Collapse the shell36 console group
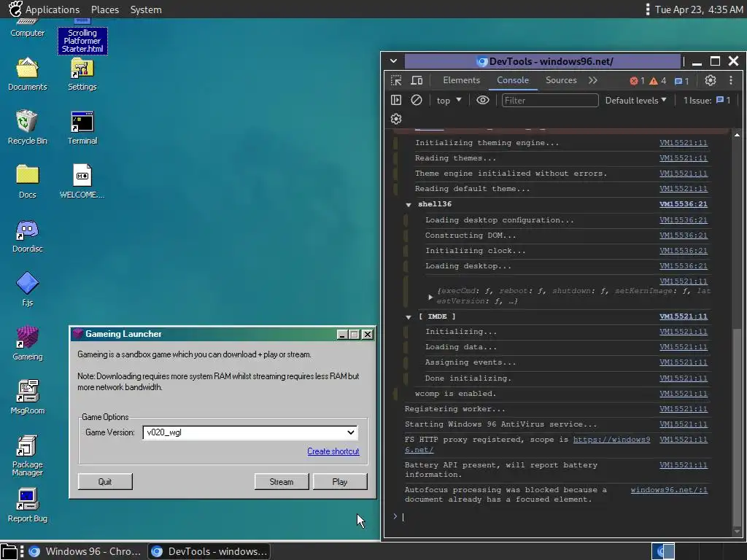 pos(409,205)
